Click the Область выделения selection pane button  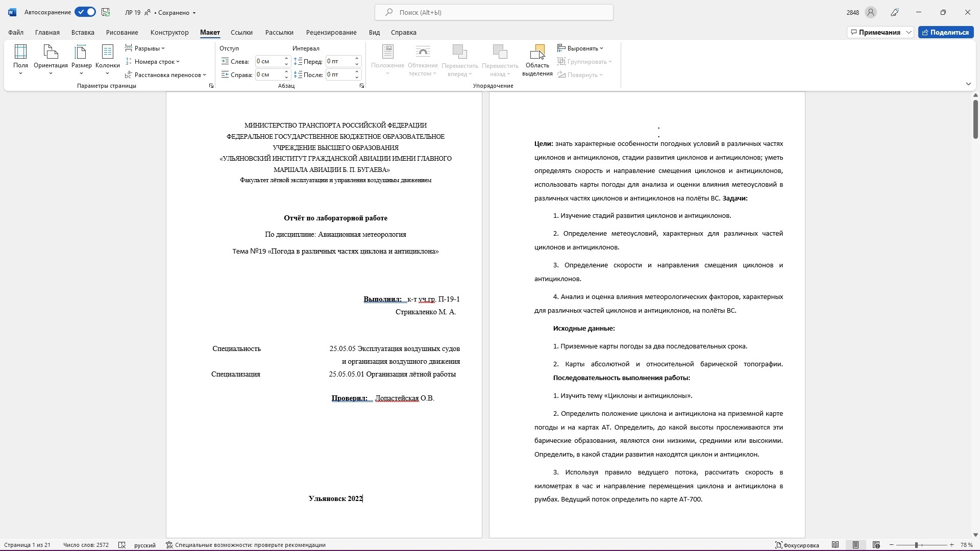click(537, 60)
